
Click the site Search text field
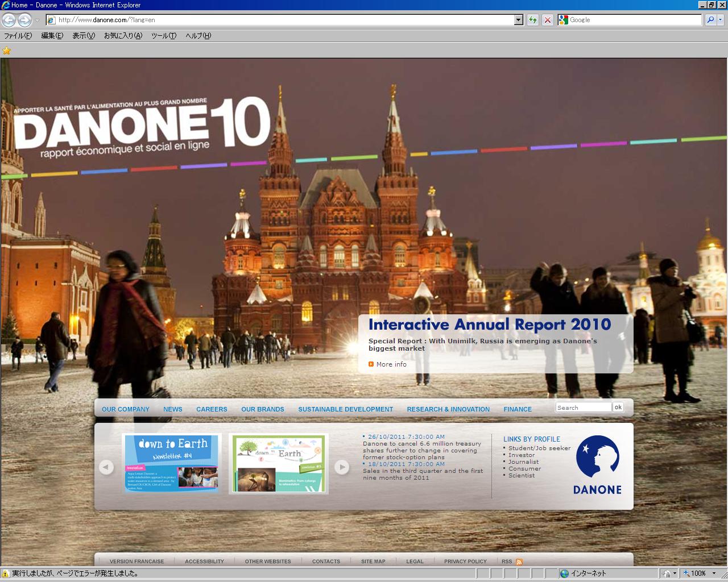584,408
